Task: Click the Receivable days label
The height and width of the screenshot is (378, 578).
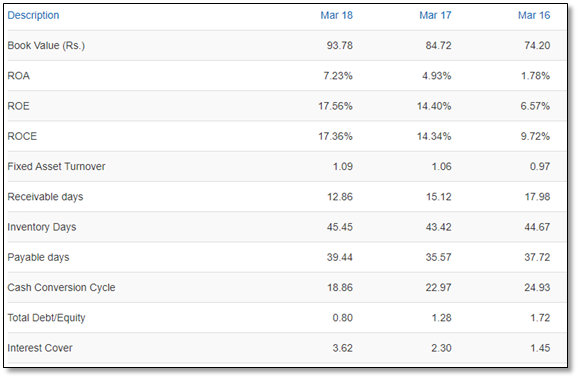Action: (x=45, y=197)
